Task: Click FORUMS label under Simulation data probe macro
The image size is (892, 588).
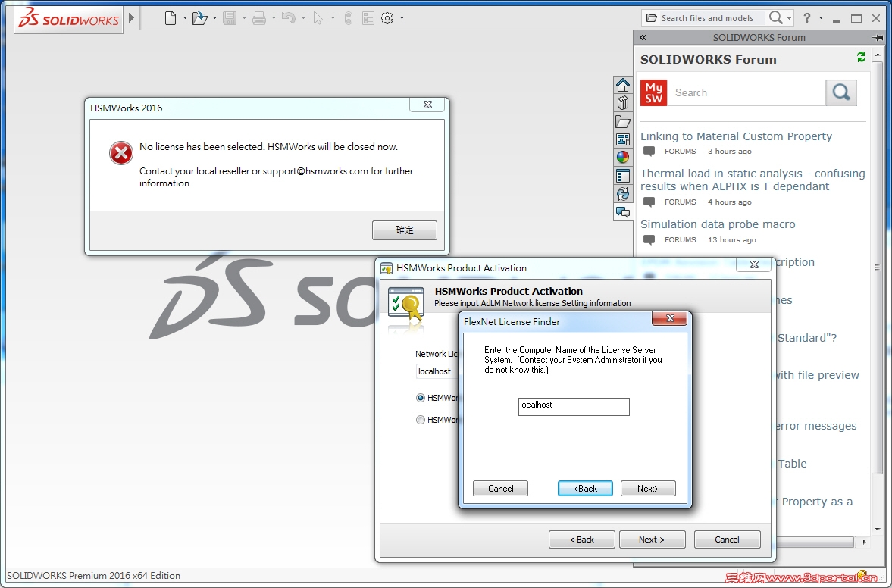Action: pos(680,240)
